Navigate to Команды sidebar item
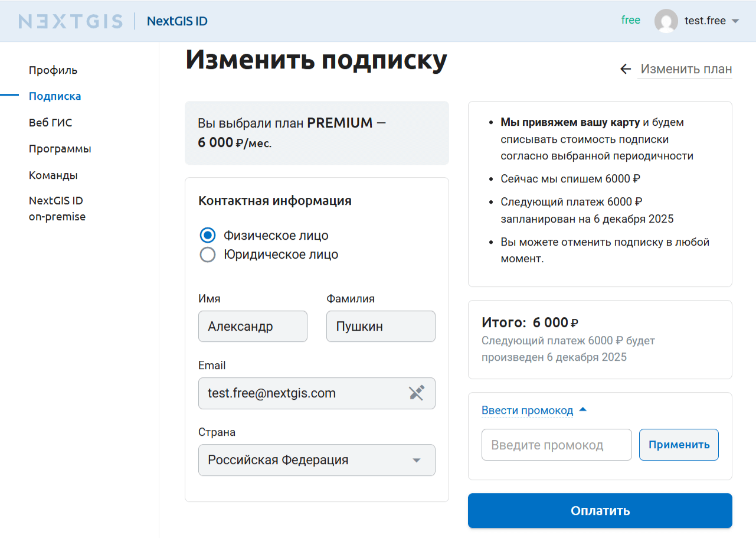This screenshot has width=756, height=538. point(53,175)
